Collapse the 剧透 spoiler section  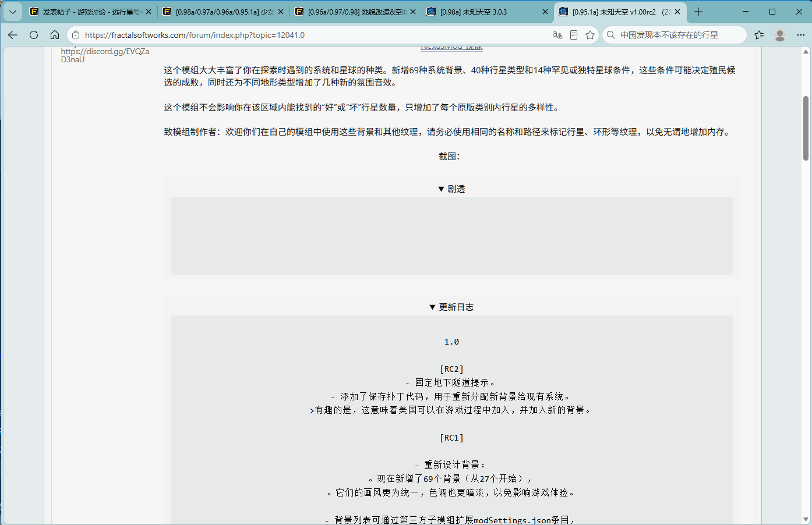(x=451, y=189)
